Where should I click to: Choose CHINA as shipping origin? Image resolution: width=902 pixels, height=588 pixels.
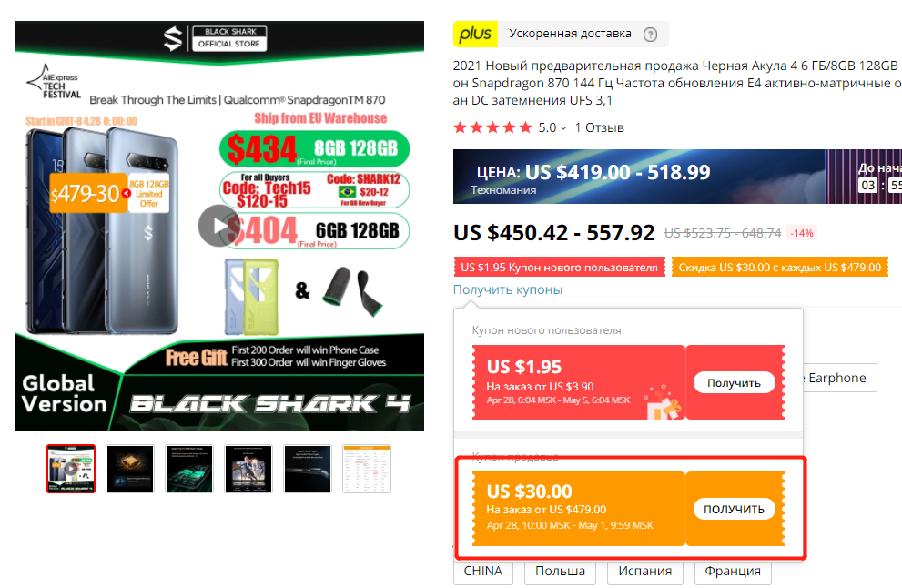coord(483,572)
